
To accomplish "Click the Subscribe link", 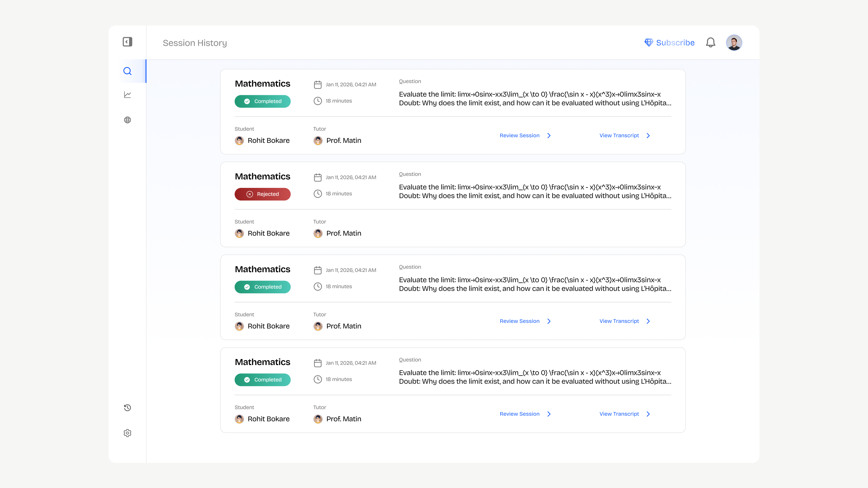I will (675, 43).
